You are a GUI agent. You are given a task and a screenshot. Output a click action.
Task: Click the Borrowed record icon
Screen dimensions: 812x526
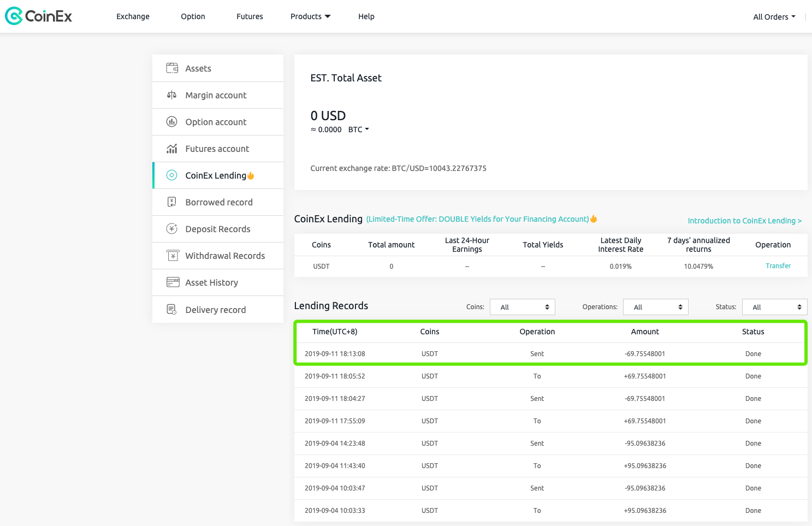pos(172,202)
